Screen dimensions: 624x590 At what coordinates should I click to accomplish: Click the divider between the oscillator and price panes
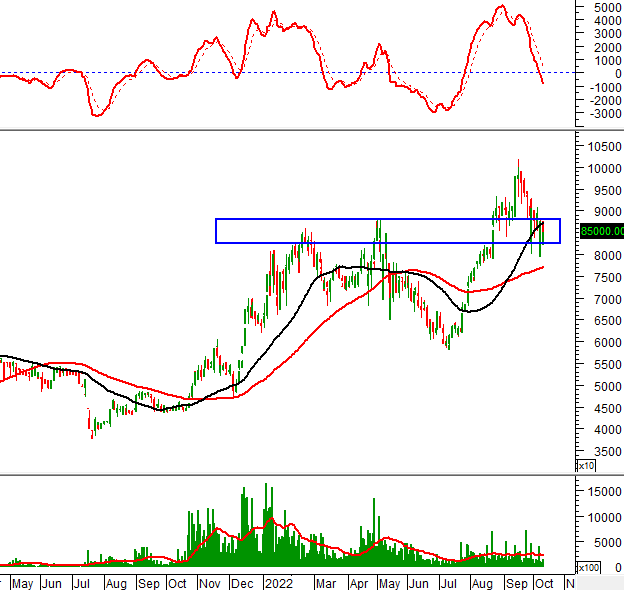click(x=312, y=129)
